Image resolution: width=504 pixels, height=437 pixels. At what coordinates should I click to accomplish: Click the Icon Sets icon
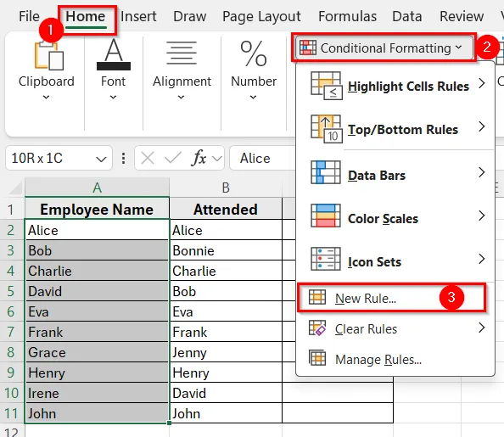(325, 259)
